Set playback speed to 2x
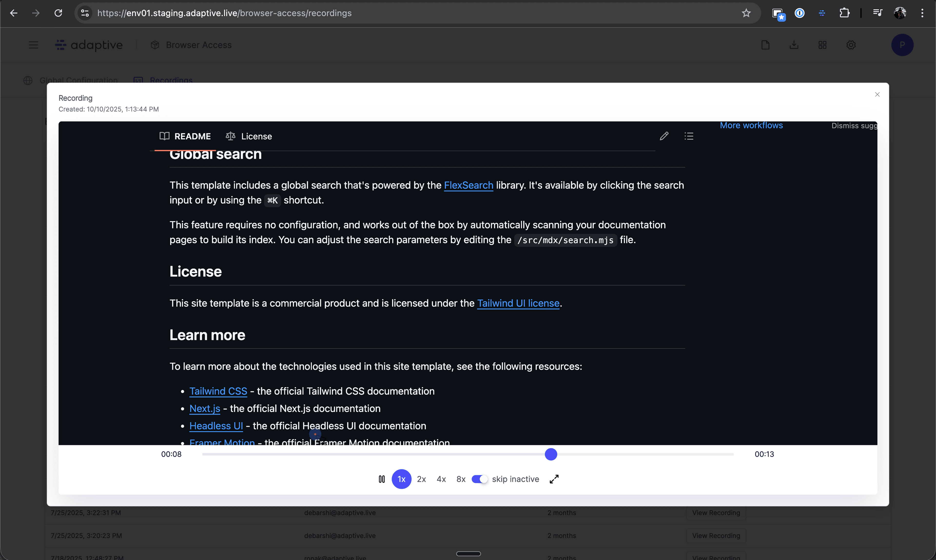Screen dimensions: 936x560 [421, 479]
